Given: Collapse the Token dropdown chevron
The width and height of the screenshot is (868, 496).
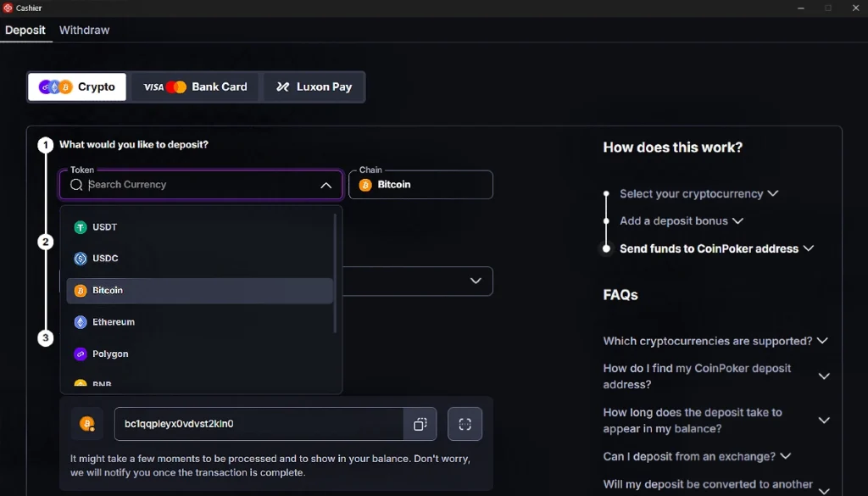Looking at the screenshot, I should (x=325, y=185).
